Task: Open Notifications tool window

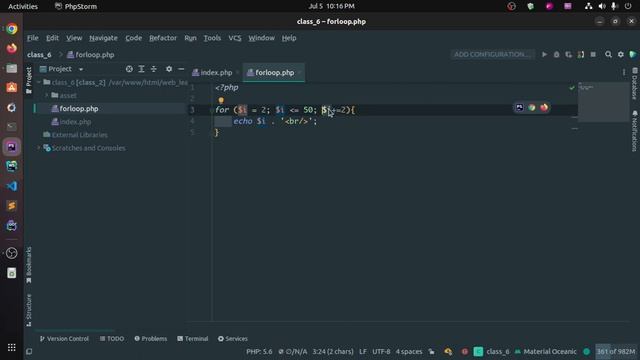Action: tap(634, 131)
